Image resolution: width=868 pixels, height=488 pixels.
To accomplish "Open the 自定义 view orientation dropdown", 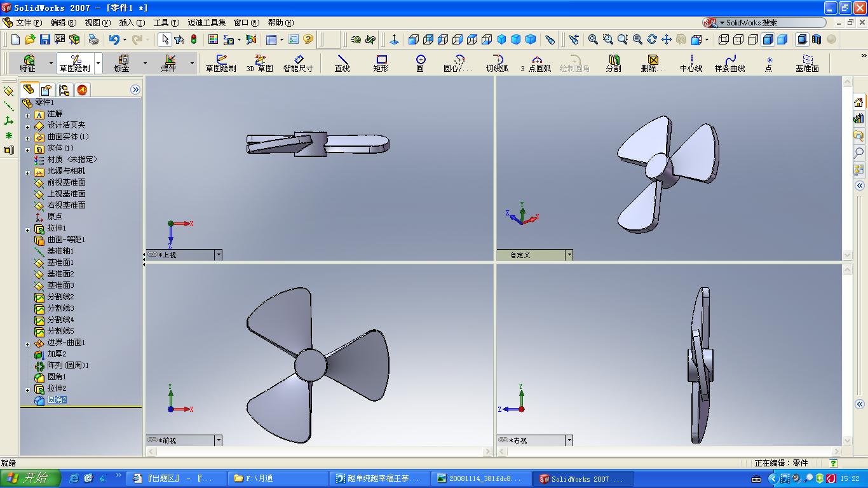I will [x=569, y=255].
